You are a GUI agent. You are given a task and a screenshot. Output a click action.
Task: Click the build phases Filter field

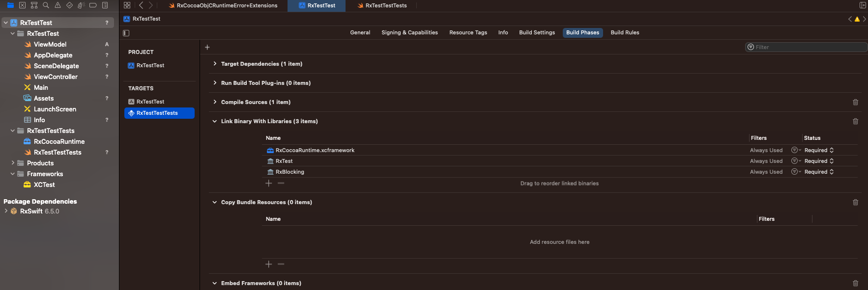point(806,48)
